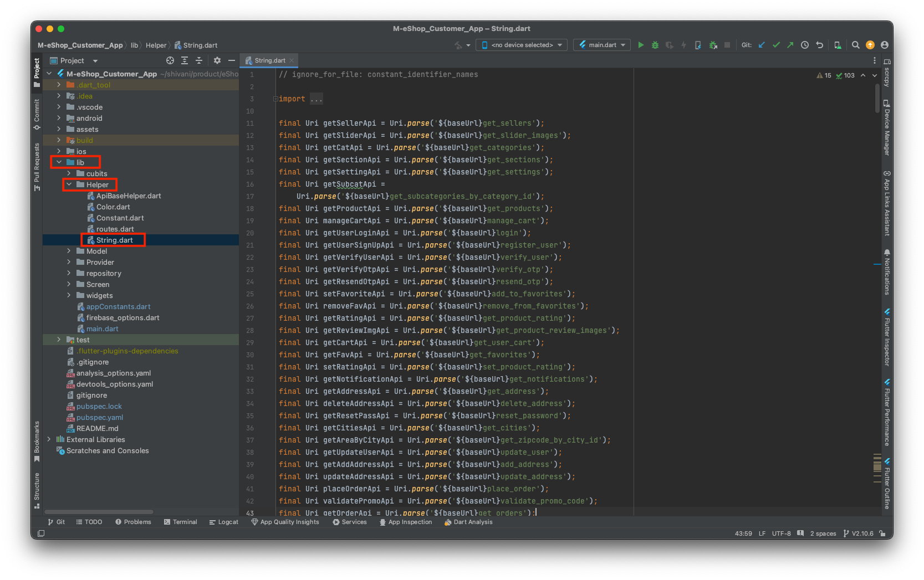Click line separator LF in status bar
This screenshot has width=924, height=580.
coord(762,533)
